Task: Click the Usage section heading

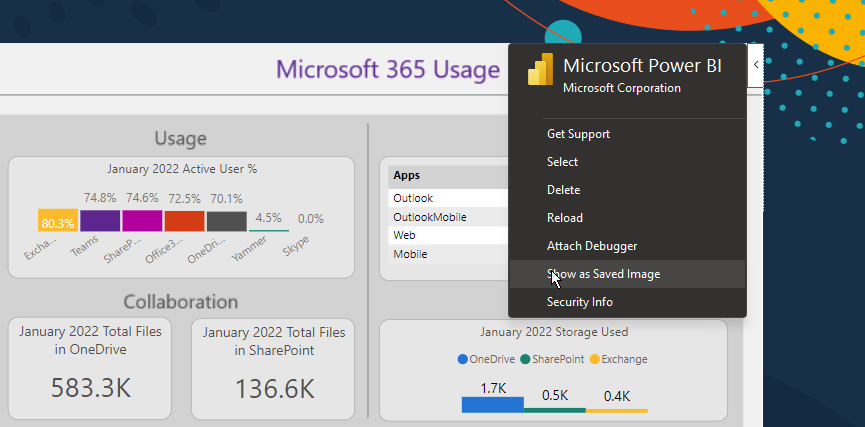Action: click(x=180, y=138)
